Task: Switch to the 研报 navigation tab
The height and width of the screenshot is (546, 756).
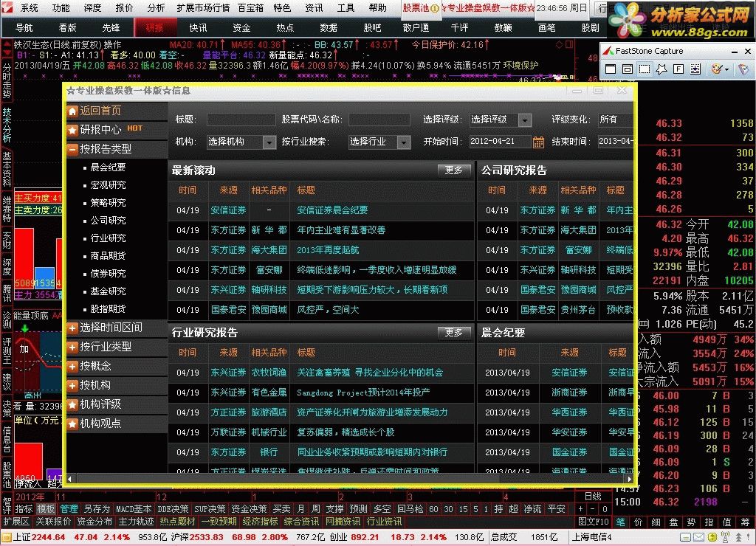Action: tap(155, 28)
